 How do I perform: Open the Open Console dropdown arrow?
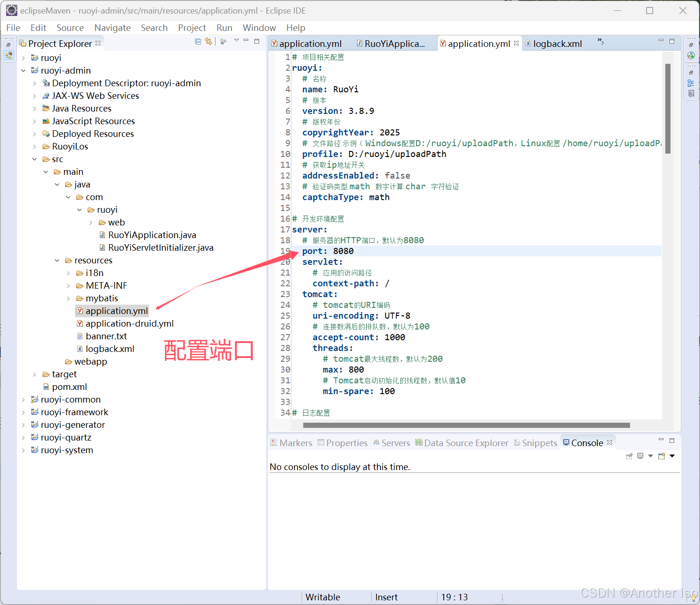(x=672, y=456)
